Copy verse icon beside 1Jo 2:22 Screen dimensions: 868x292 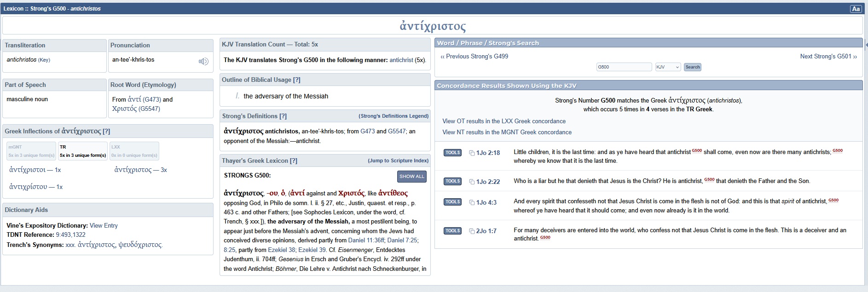pyautogui.click(x=472, y=182)
